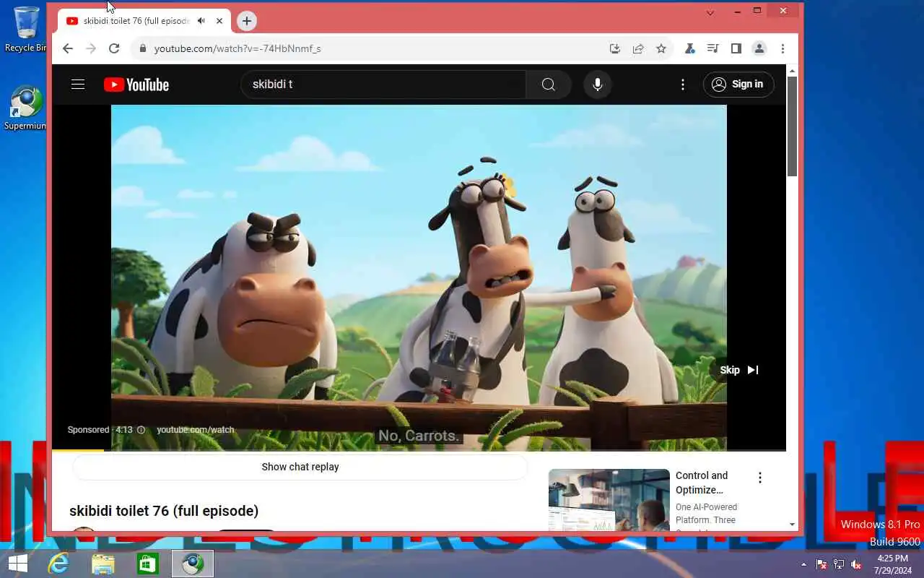Close the skibidi toilet tab
Screen dimensions: 924x578
point(219,21)
